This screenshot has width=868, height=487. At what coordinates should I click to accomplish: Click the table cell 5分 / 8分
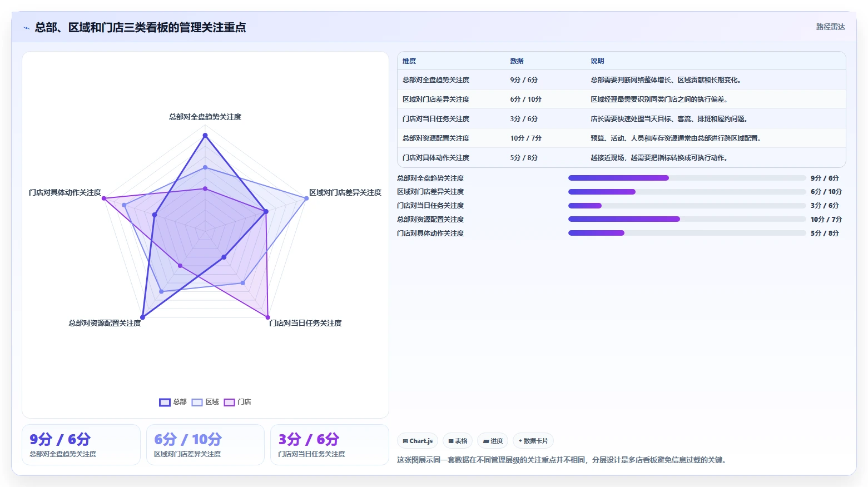[524, 158]
